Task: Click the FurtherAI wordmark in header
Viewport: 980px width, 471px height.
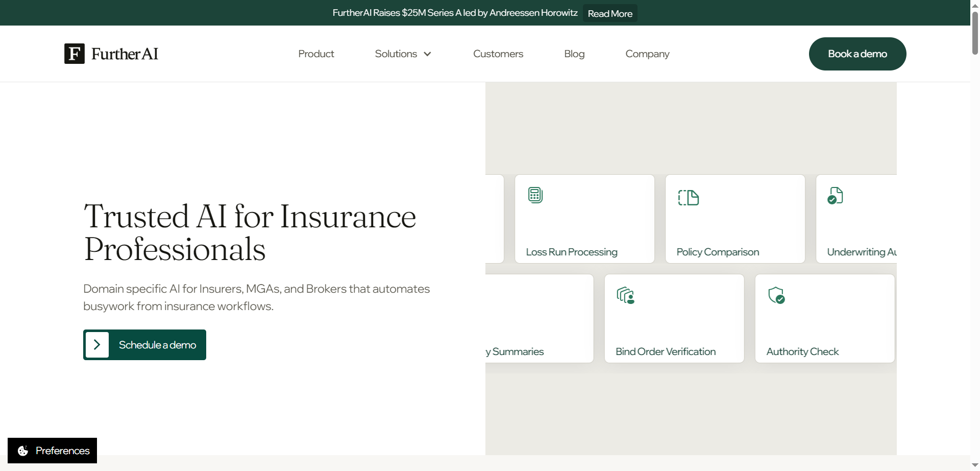Action: click(x=125, y=54)
